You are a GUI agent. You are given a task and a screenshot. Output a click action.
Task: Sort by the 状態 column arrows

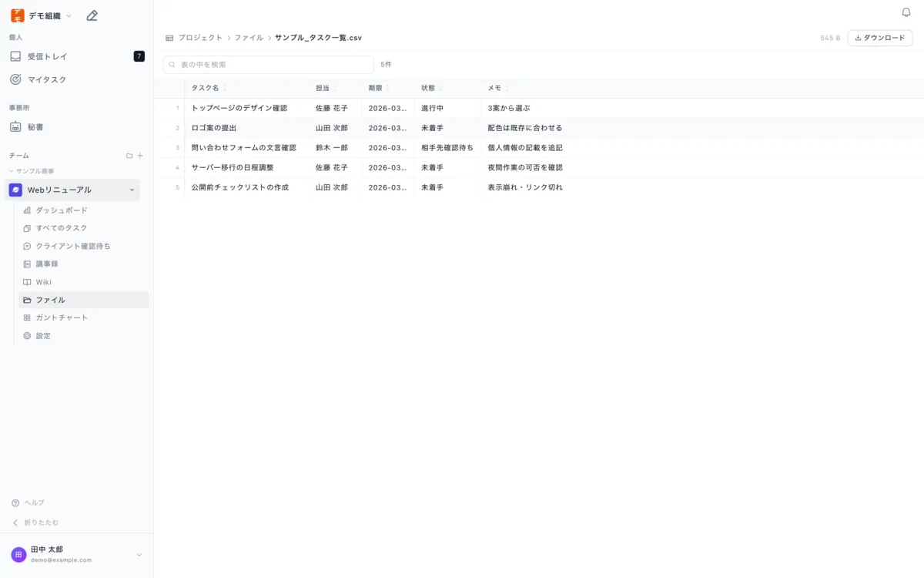click(x=440, y=88)
